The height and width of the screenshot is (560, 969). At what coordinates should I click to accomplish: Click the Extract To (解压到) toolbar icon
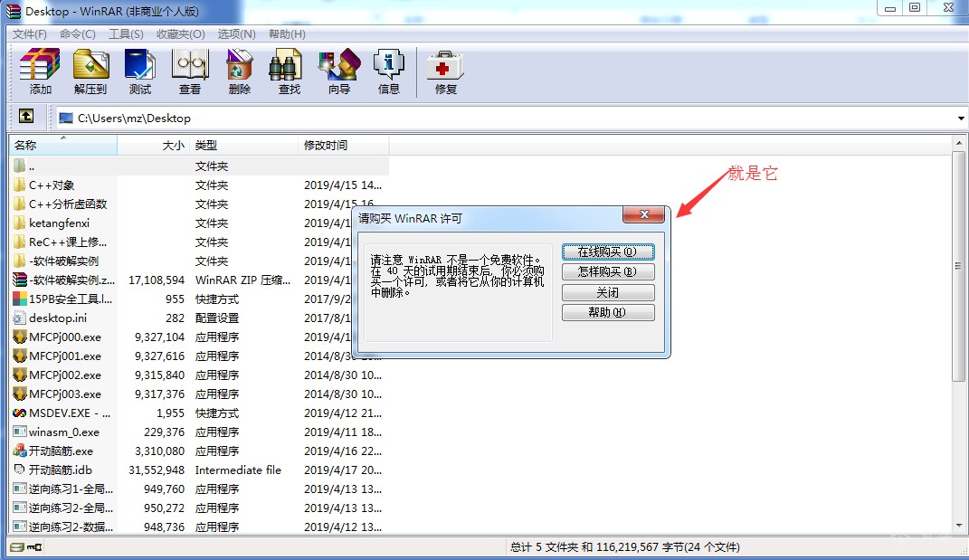90,65
